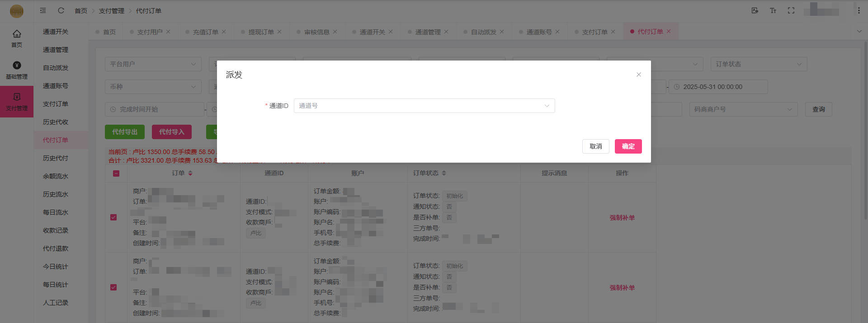This screenshot has height=323, width=868.
Task: Toggle fullscreen mode icon
Action: tap(791, 10)
